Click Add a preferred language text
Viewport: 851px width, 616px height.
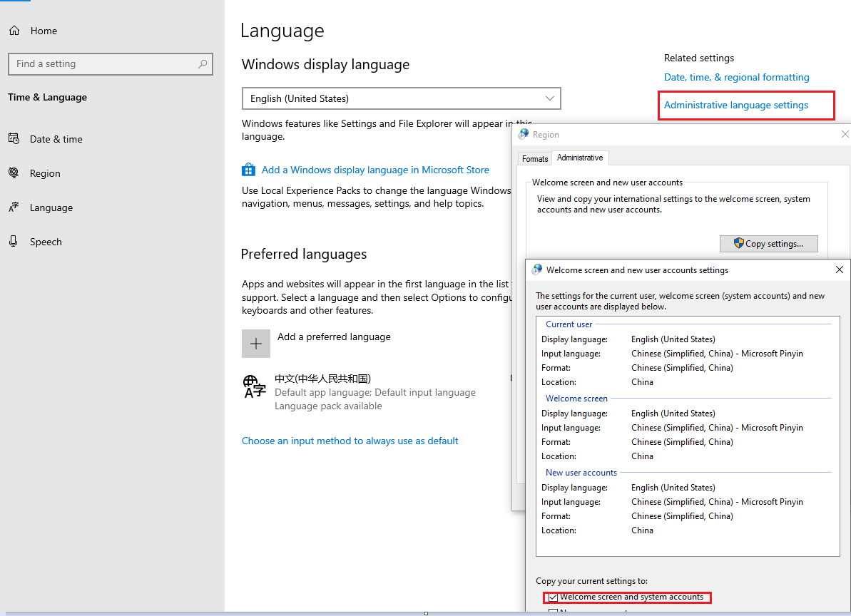pos(334,337)
